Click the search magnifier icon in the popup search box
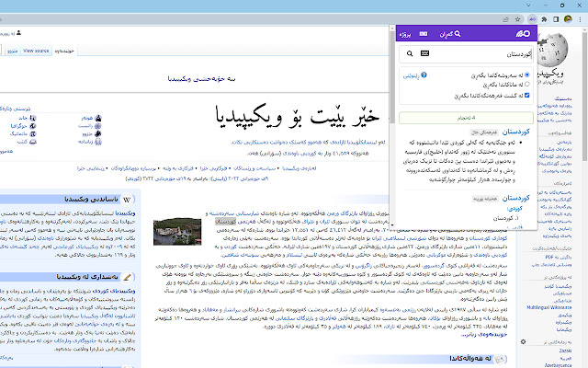 click(x=410, y=55)
